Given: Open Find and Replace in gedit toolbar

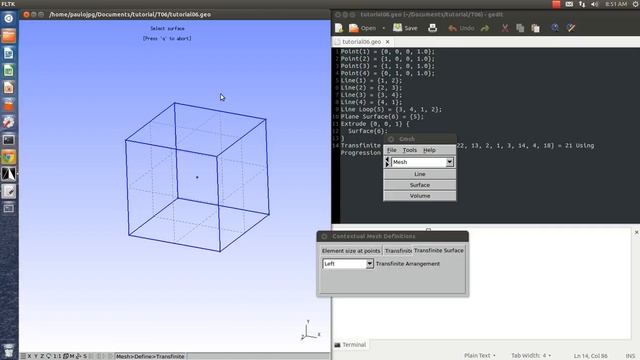Looking at the screenshot, I should point(571,28).
